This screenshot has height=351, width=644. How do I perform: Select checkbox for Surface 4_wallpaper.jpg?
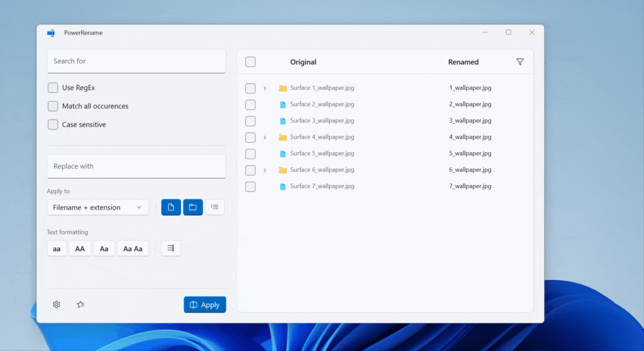(x=250, y=137)
